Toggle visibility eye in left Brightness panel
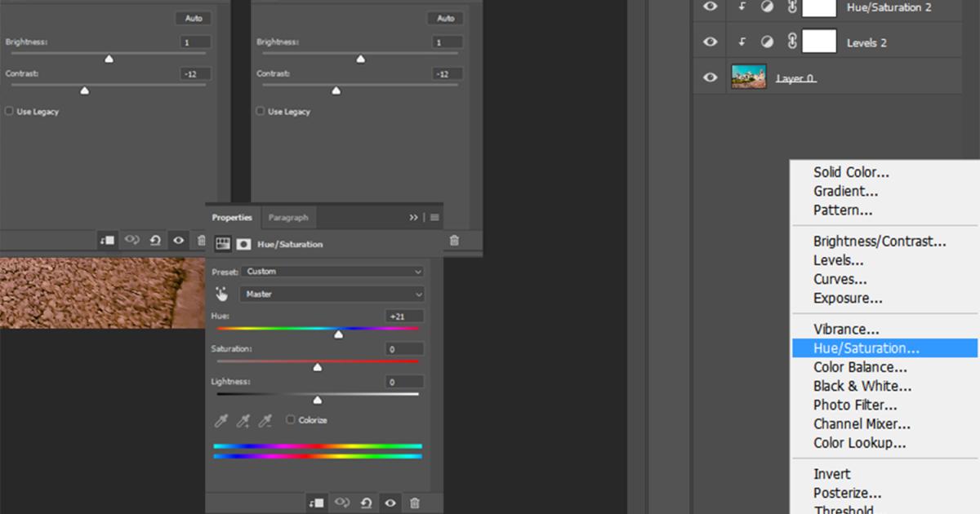Screen dimensions: 980x514 point(178,241)
